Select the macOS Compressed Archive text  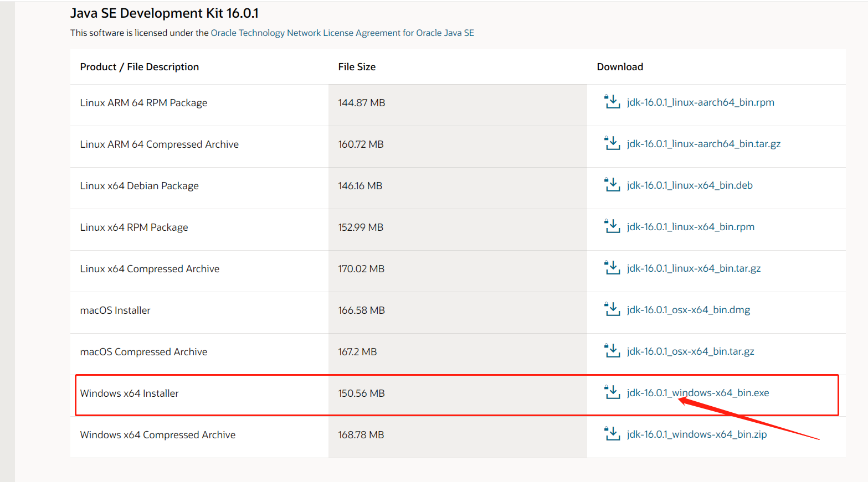[143, 352]
